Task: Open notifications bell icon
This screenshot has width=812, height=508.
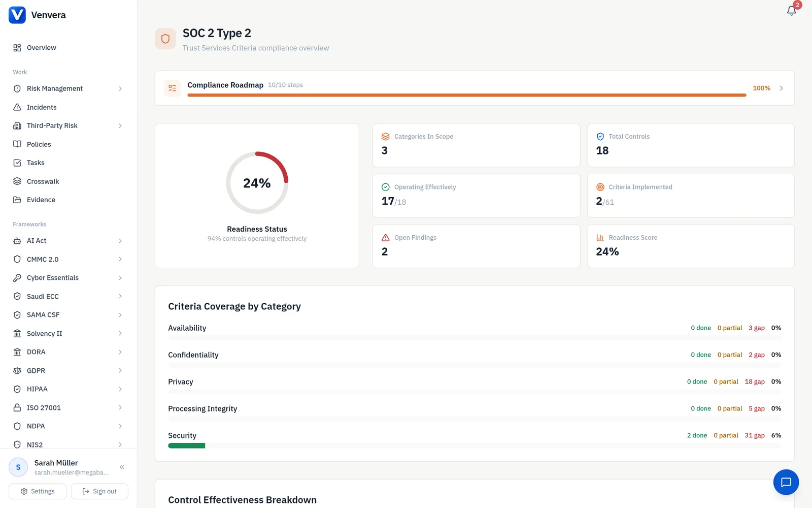Action: coord(791,11)
